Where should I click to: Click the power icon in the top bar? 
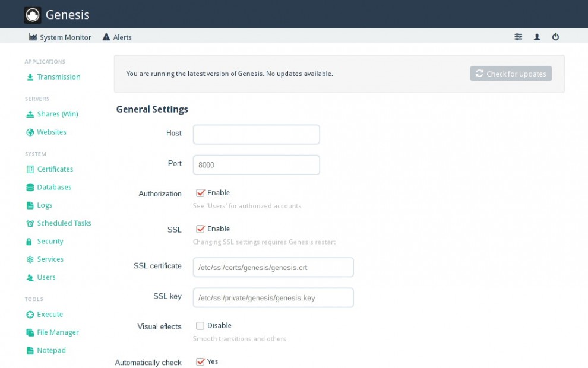(x=555, y=37)
